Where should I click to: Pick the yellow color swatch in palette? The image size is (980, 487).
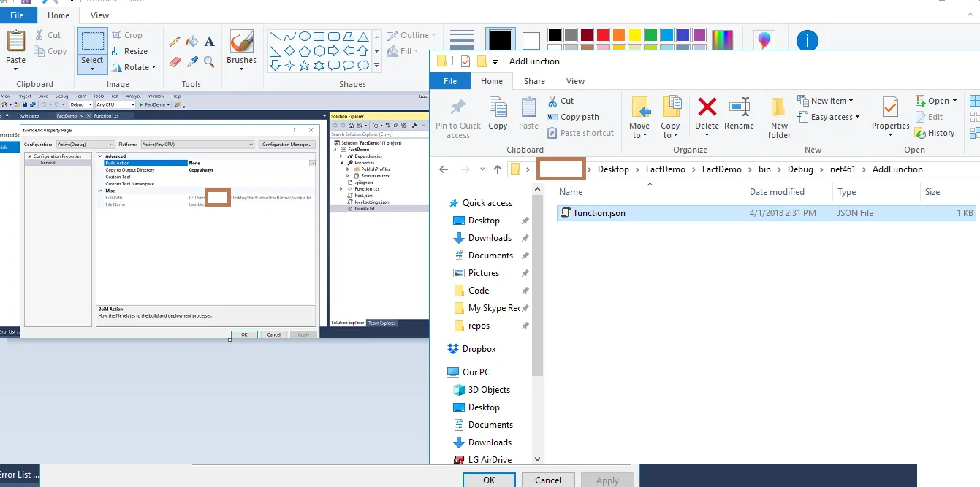coord(635,35)
